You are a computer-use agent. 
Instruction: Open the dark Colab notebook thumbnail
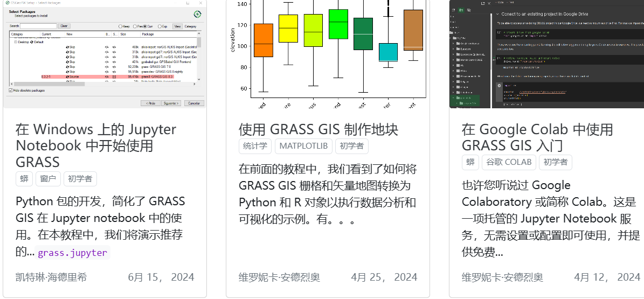546,54
